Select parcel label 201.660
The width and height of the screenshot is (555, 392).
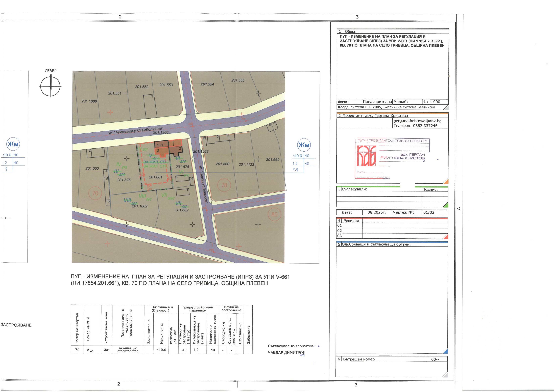[x=273, y=159]
